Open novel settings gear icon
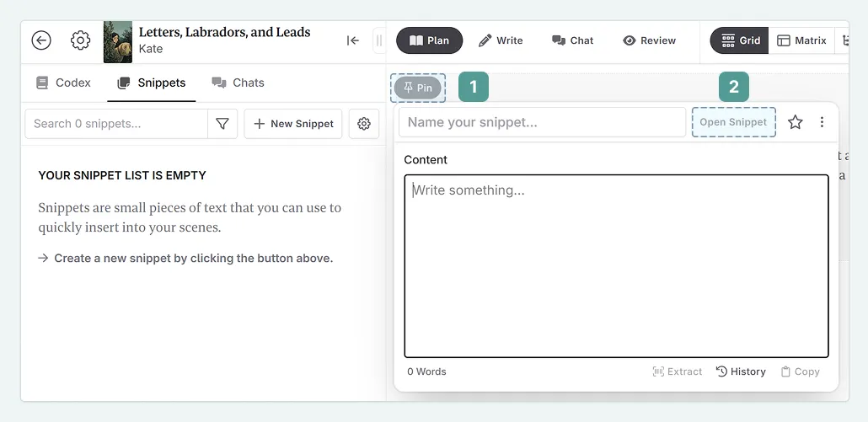Viewport: 868px width, 422px height. [x=80, y=40]
